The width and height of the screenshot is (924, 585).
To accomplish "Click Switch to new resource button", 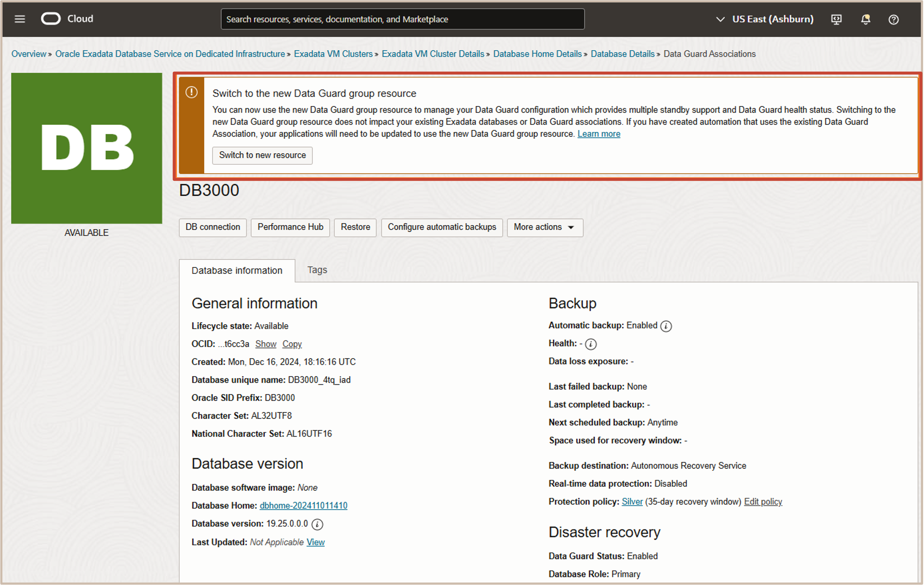I will point(262,155).
